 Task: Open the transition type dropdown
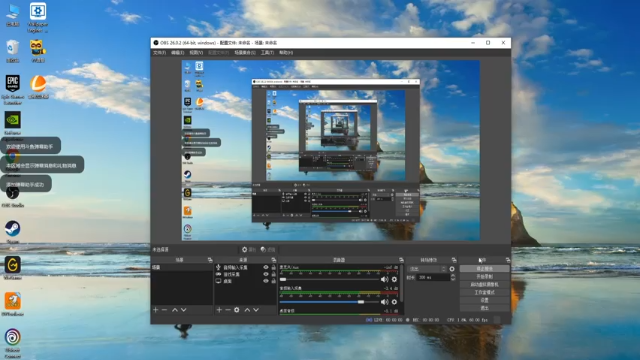click(x=427, y=269)
